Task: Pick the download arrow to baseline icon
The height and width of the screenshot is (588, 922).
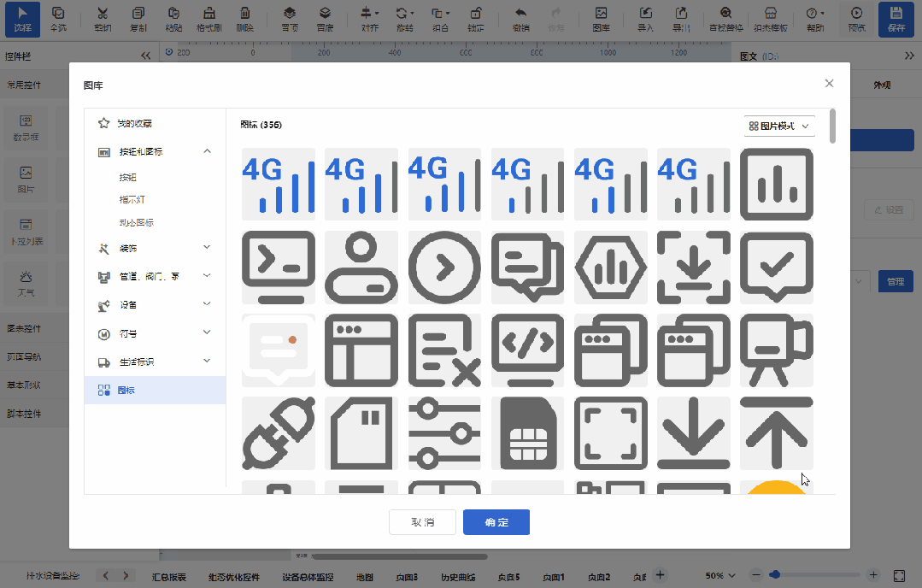Action: click(x=693, y=433)
